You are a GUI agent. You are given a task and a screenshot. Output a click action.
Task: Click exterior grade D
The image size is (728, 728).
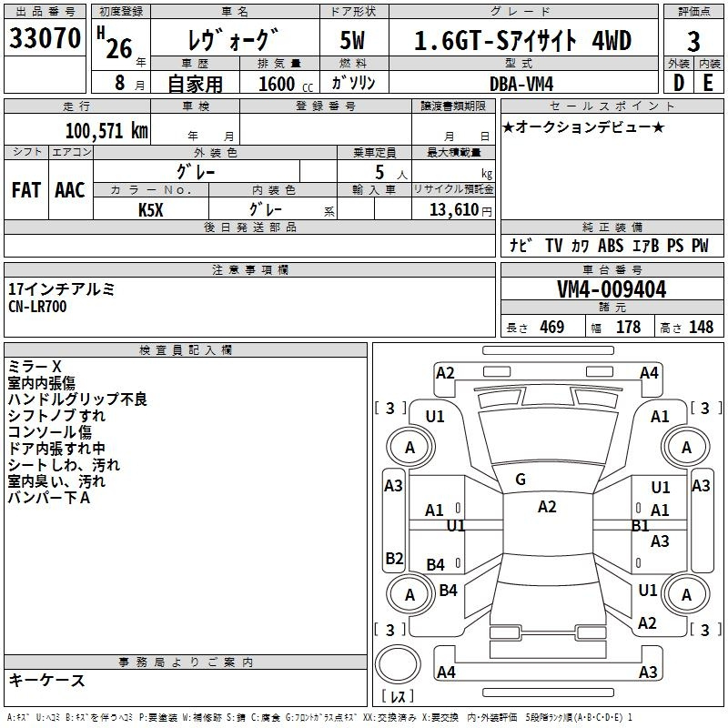click(x=679, y=83)
